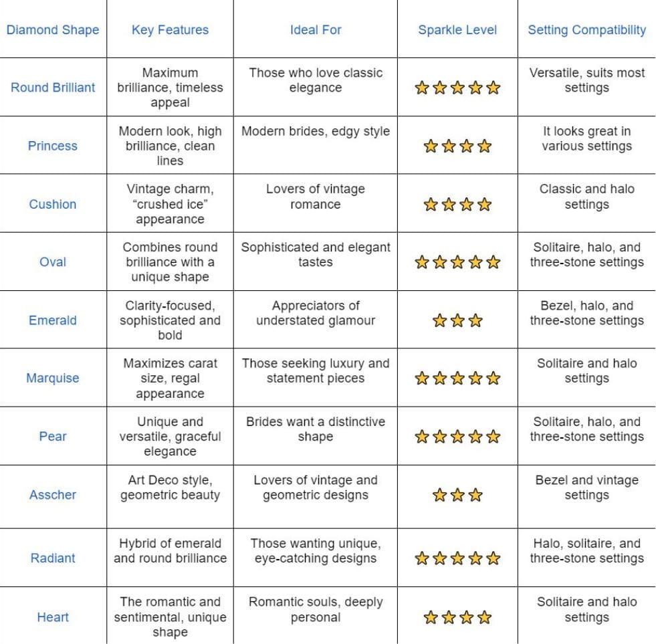Click the Setting Compatibility column header
656x644 pixels.
[586, 29]
